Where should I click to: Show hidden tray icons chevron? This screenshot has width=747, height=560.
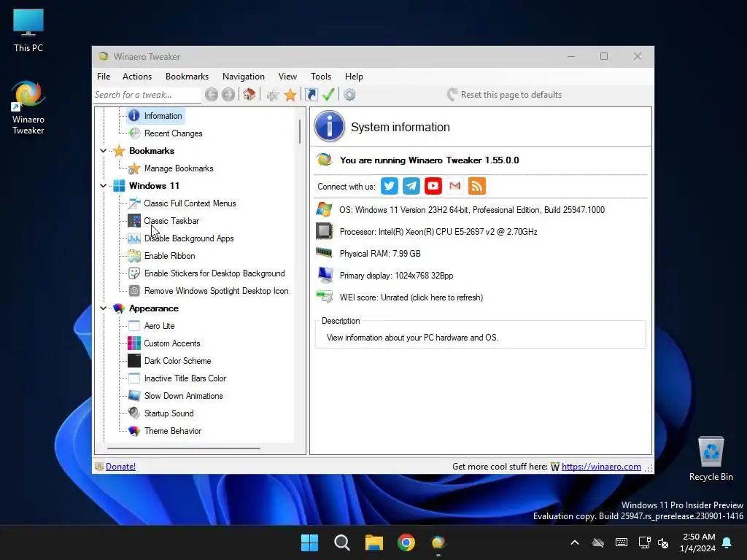(x=575, y=542)
